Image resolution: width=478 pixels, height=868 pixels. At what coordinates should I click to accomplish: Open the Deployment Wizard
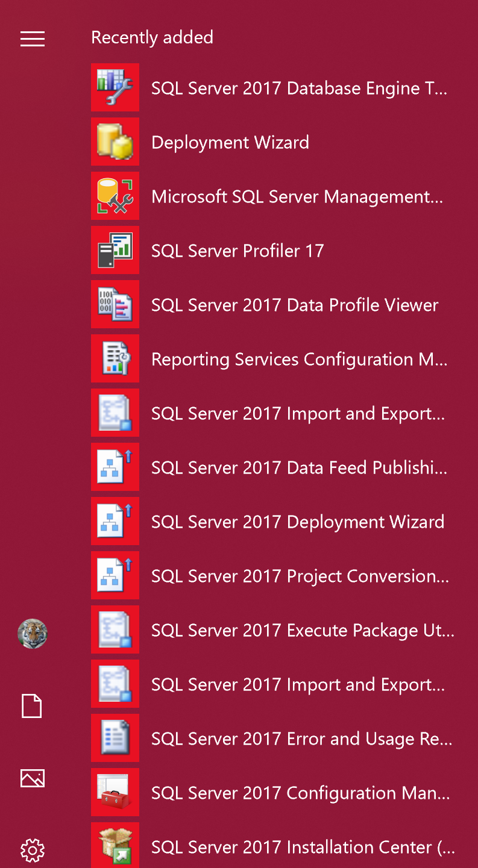point(230,142)
